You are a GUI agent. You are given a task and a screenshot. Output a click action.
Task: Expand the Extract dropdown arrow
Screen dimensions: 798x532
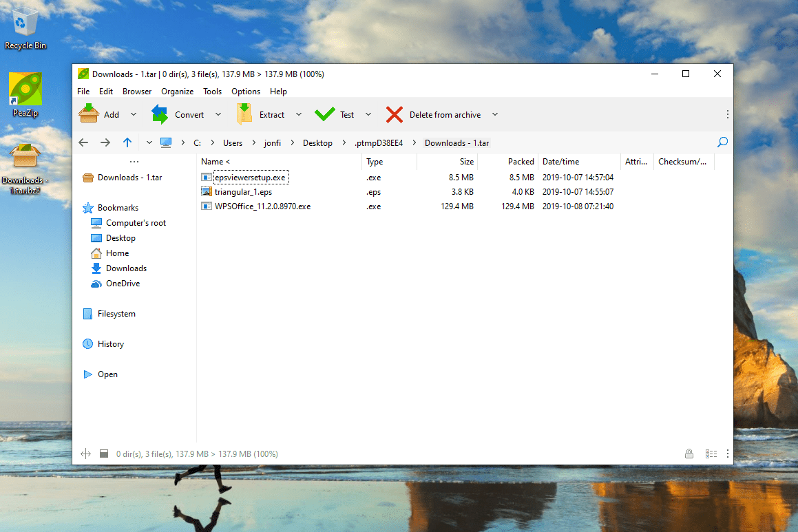(x=299, y=114)
